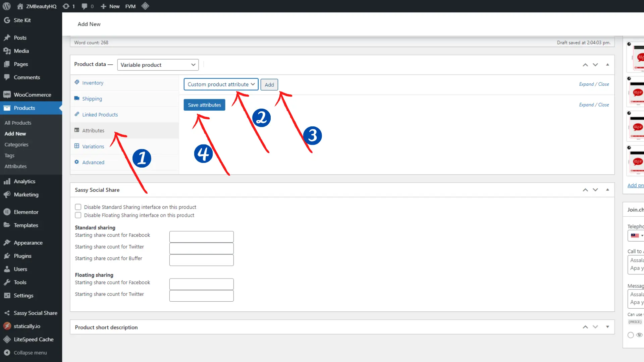Viewport: 644px width, 362px height.
Task: Click the Sassy Social Share sidebar icon
Action: pyautogui.click(x=7, y=313)
